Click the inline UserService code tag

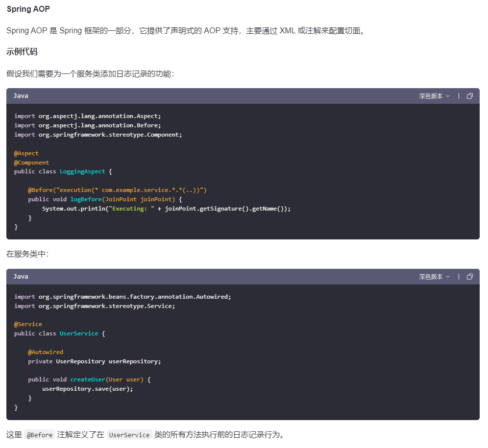click(x=129, y=435)
